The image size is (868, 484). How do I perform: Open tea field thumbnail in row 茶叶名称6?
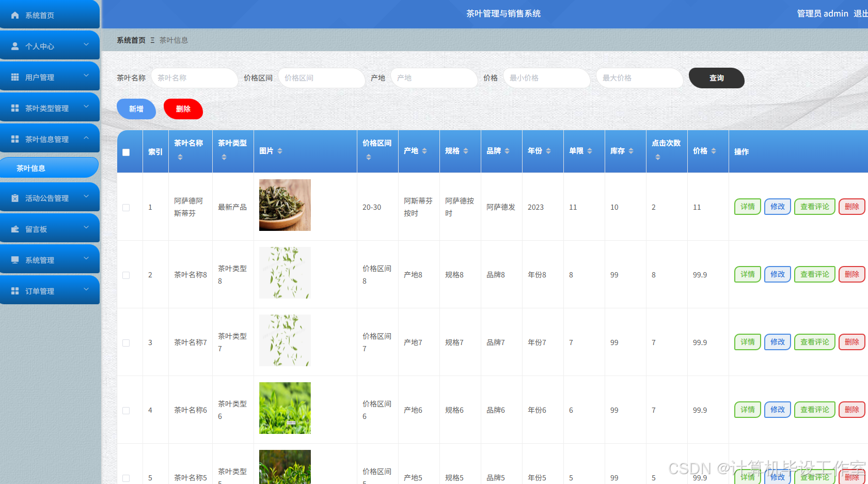click(285, 408)
